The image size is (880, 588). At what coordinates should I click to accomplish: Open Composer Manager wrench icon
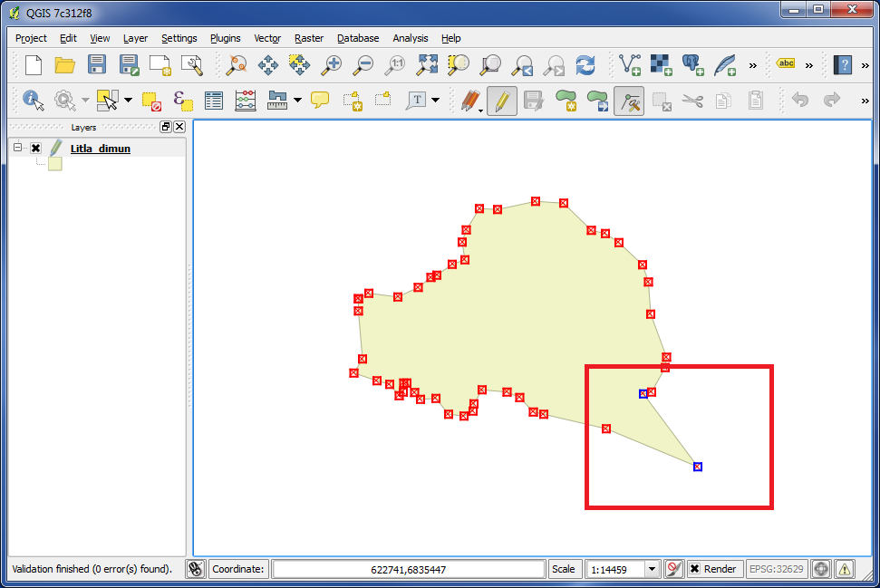coord(192,65)
